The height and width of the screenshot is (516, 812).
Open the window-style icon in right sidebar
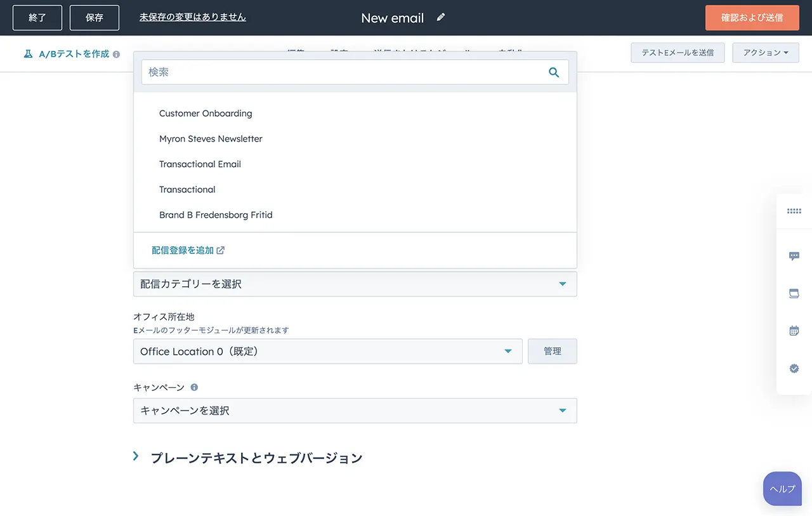click(x=794, y=293)
